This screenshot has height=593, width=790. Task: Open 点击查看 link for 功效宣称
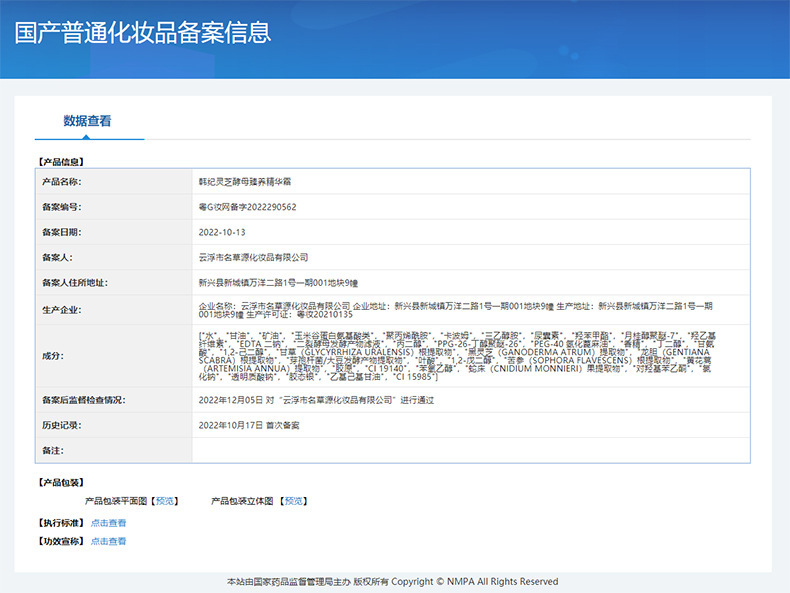pos(108,541)
